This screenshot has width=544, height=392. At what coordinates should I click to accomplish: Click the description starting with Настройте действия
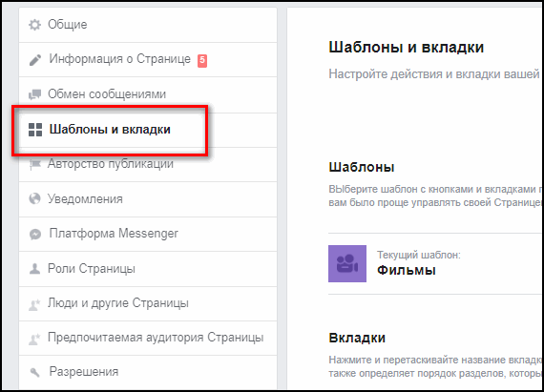click(435, 73)
